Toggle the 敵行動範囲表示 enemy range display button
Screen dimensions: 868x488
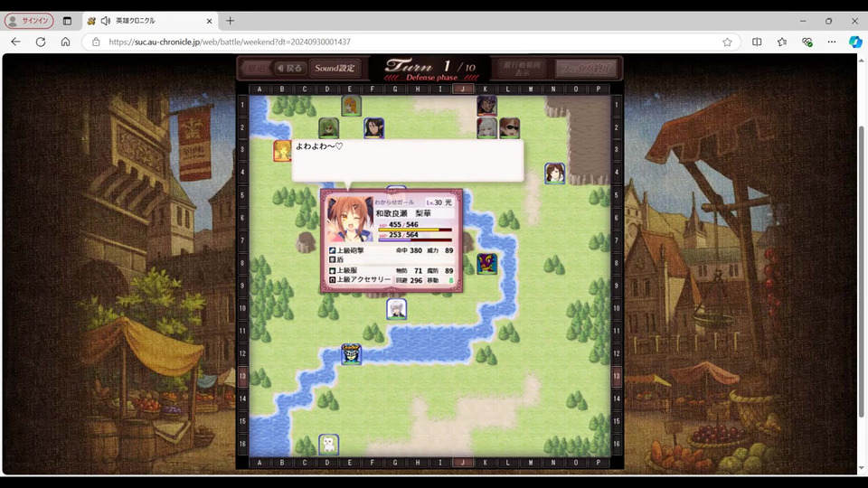point(522,69)
